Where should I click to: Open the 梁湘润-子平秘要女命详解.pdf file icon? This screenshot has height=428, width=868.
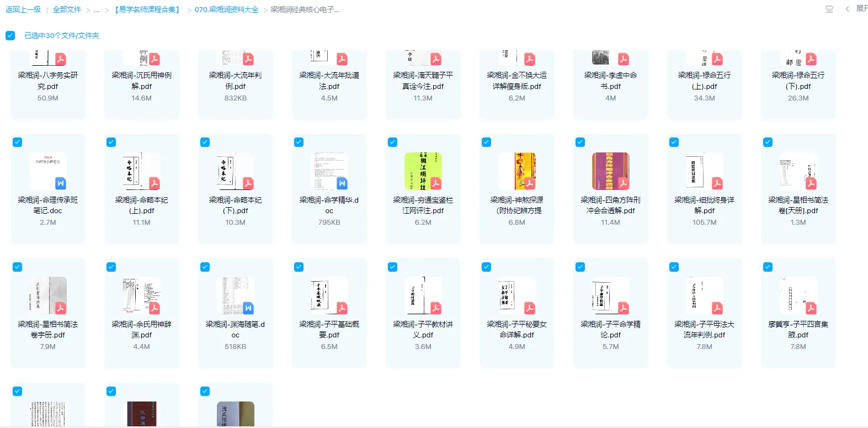517,295
